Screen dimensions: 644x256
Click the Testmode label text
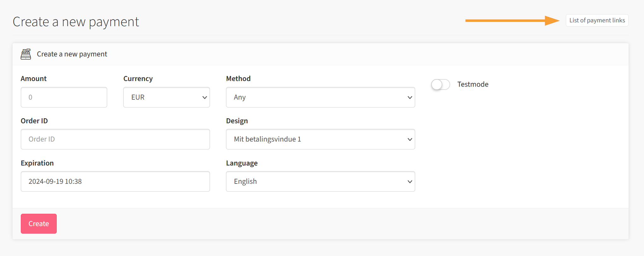pyautogui.click(x=473, y=84)
